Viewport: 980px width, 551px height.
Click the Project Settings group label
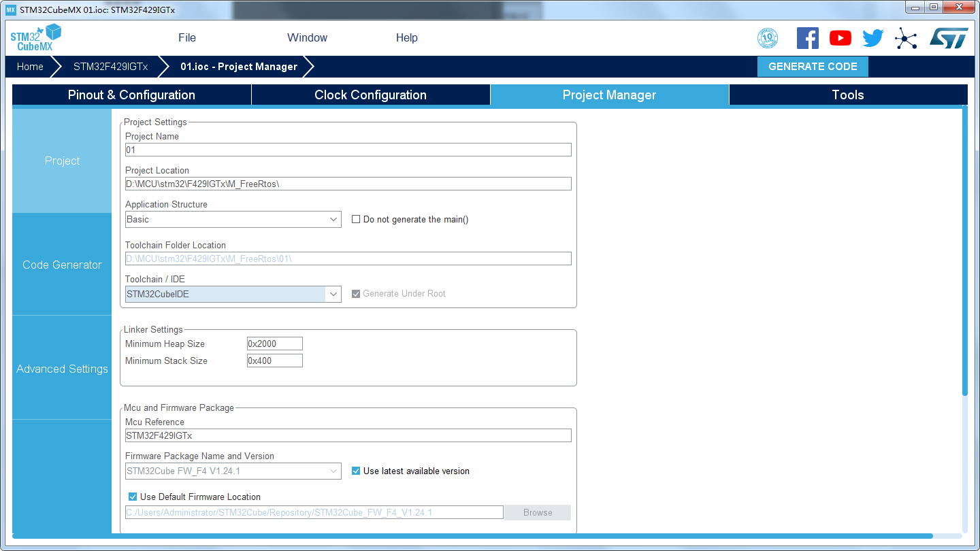pos(155,122)
